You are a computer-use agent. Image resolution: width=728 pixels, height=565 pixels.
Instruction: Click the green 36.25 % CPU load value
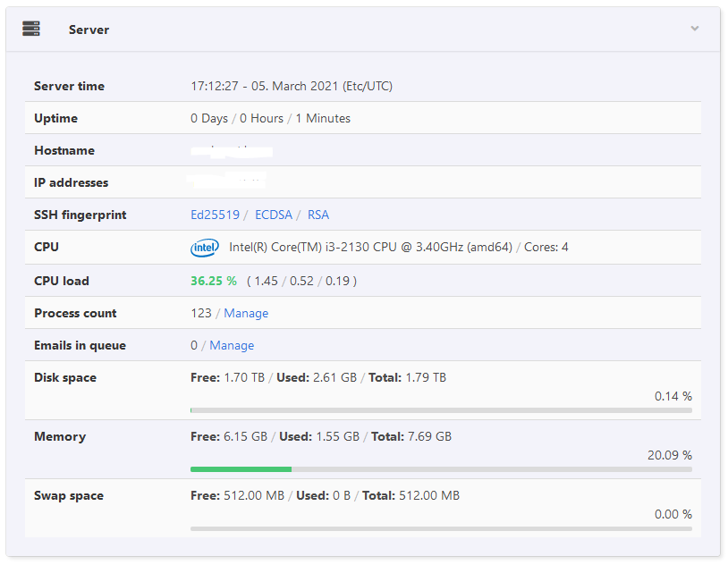pyautogui.click(x=214, y=281)
